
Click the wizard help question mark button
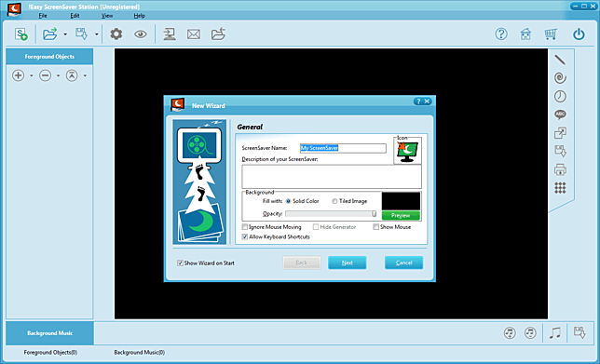point(417,101)
